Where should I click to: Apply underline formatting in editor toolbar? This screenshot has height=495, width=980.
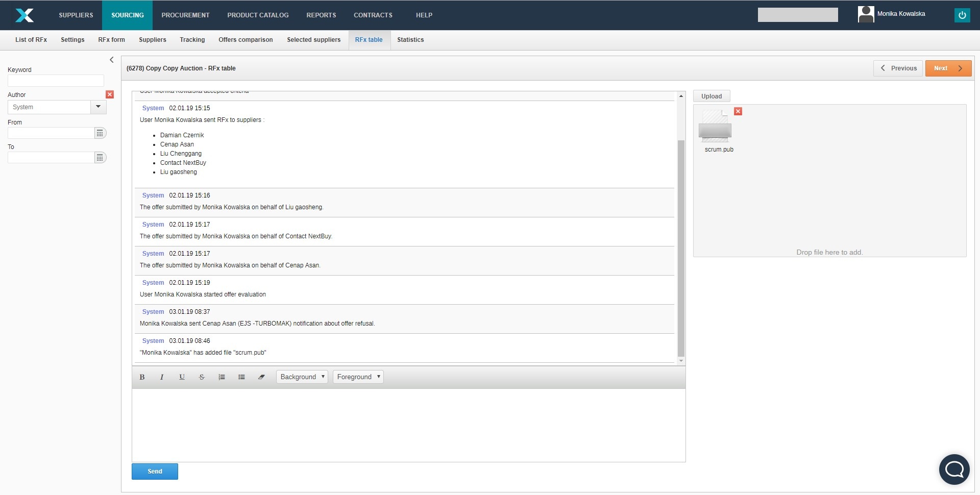tap(182, 377)
